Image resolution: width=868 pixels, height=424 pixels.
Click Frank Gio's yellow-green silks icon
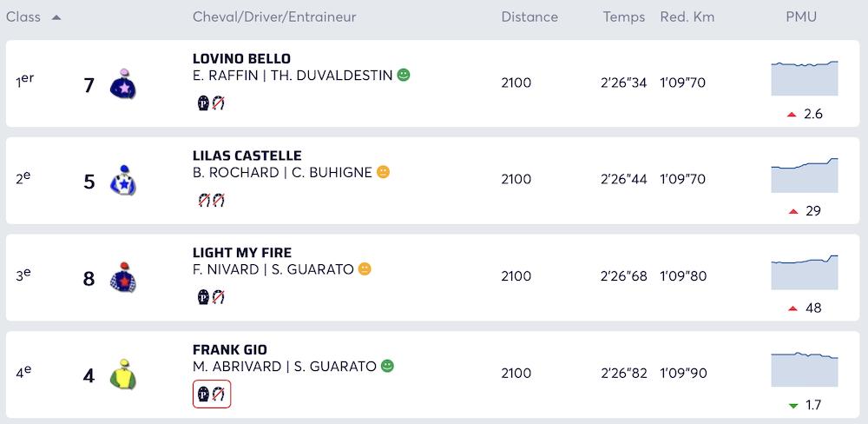[123, 374]
